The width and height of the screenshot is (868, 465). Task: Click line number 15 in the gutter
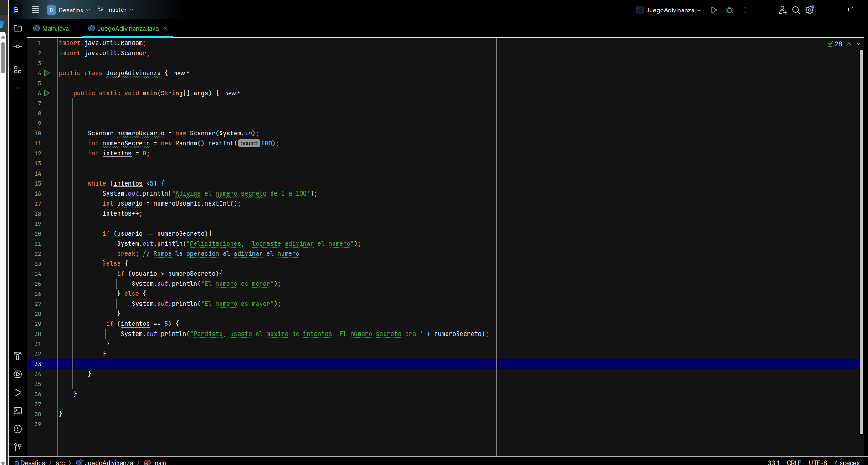tap(38, 183)
